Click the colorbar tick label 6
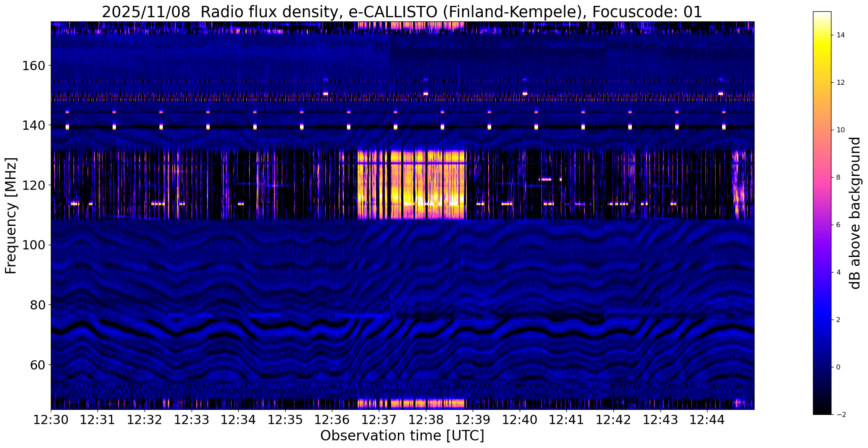868x448 pixels. point(839,225)
